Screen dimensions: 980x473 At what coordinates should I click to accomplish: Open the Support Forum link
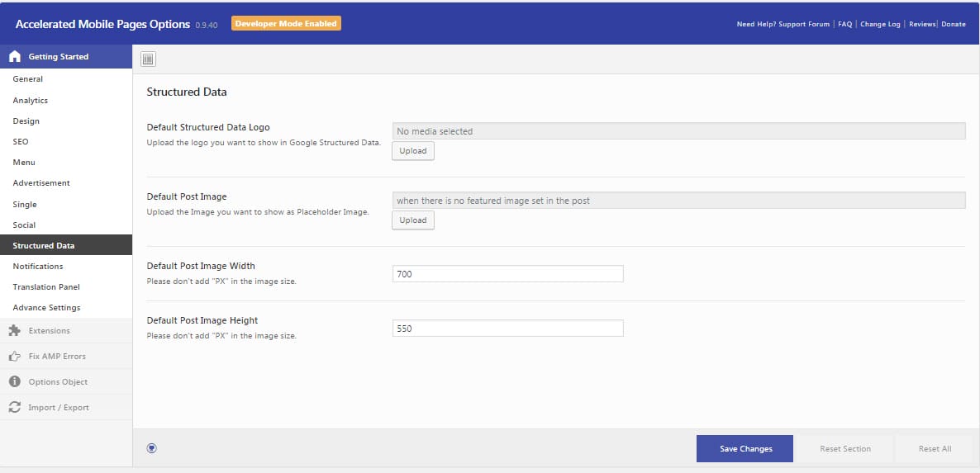click(x=803, y=24)
